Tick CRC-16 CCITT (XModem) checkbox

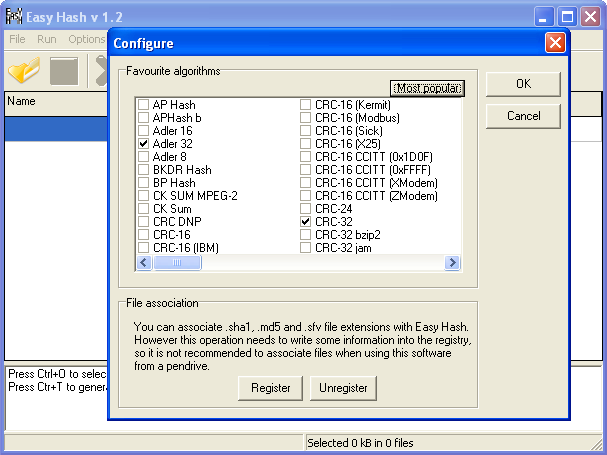coord(305,182)
